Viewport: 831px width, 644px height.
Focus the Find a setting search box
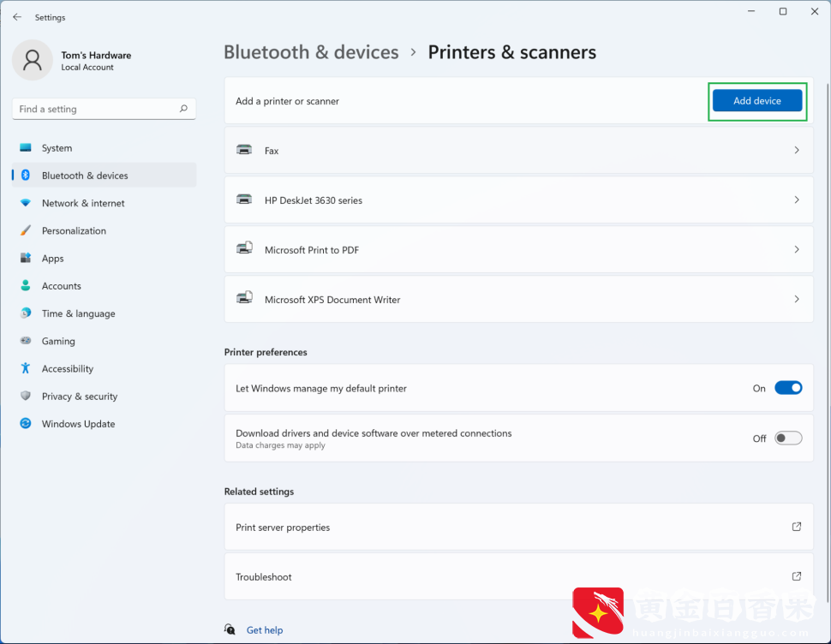(104, 109)
